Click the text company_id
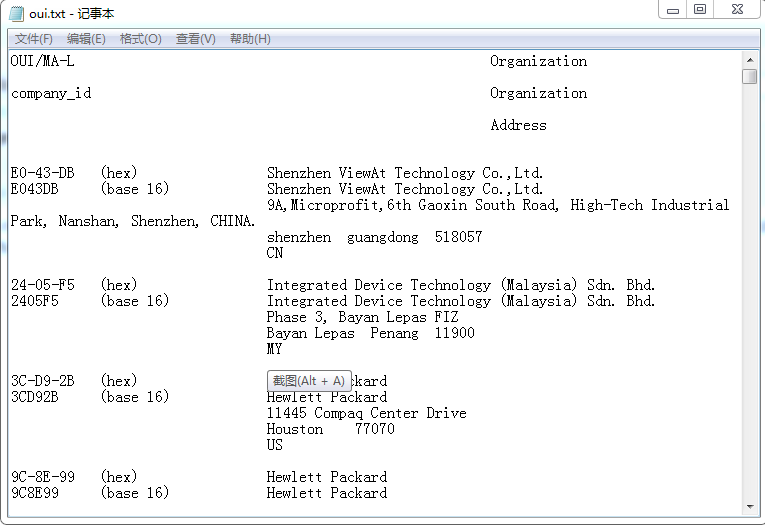The height and width of the screenshot is (529, 765). pyautogui.click(x=51, y=93)
